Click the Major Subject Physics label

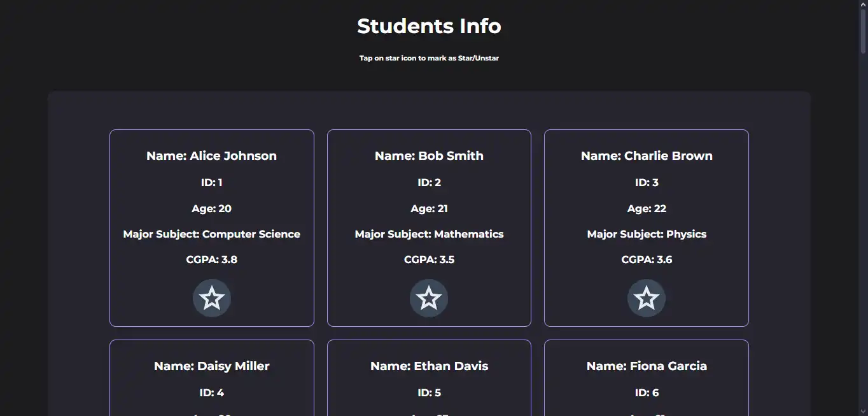click(x=647, y=234)
